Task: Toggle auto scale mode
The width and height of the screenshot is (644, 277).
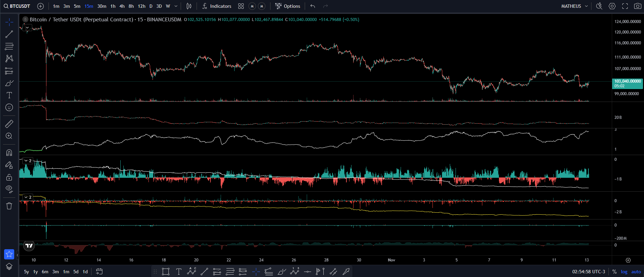Action: pyautogui.click(x=636, y=272)
